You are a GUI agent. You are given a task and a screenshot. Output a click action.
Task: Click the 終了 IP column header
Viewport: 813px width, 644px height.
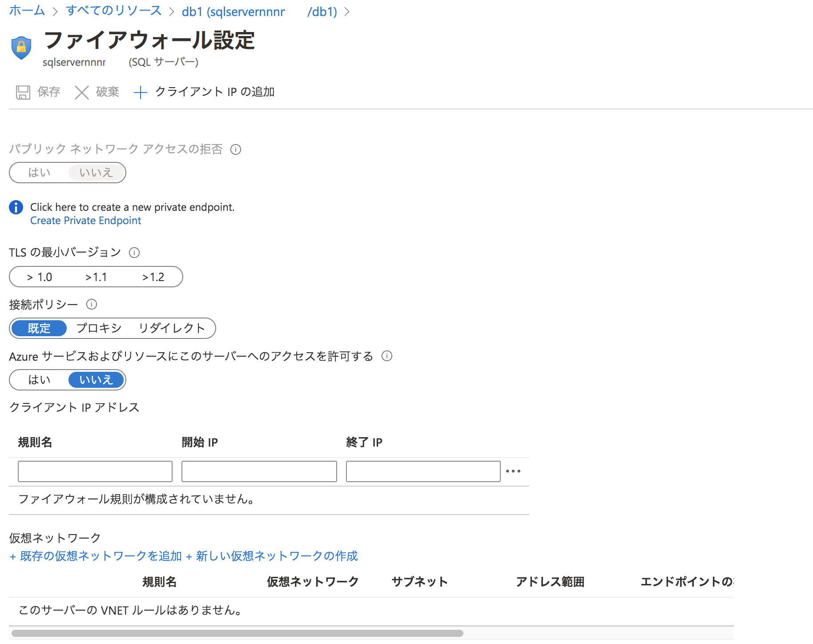tap(364, 442)
